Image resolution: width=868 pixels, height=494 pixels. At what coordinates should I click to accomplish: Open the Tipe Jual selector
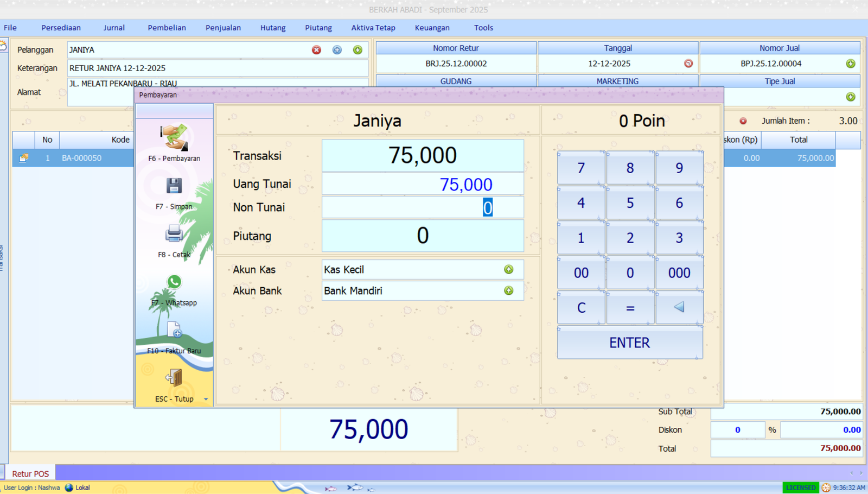[851, 96]
